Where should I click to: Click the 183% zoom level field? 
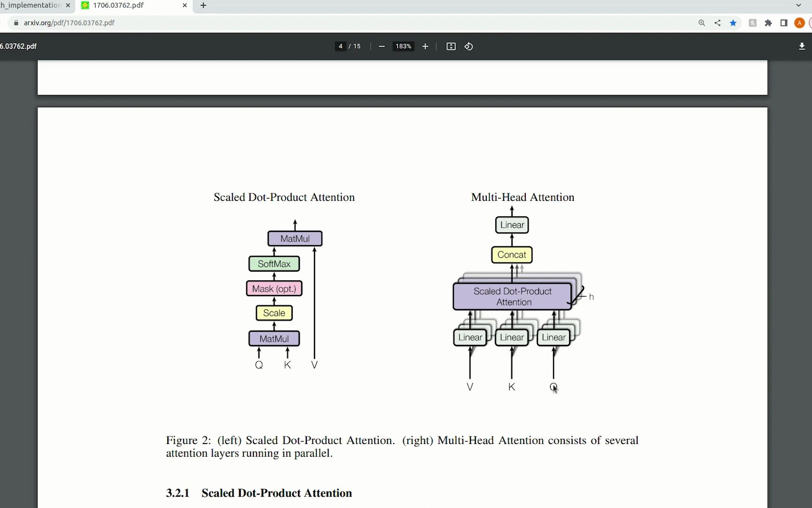point(403,46)
